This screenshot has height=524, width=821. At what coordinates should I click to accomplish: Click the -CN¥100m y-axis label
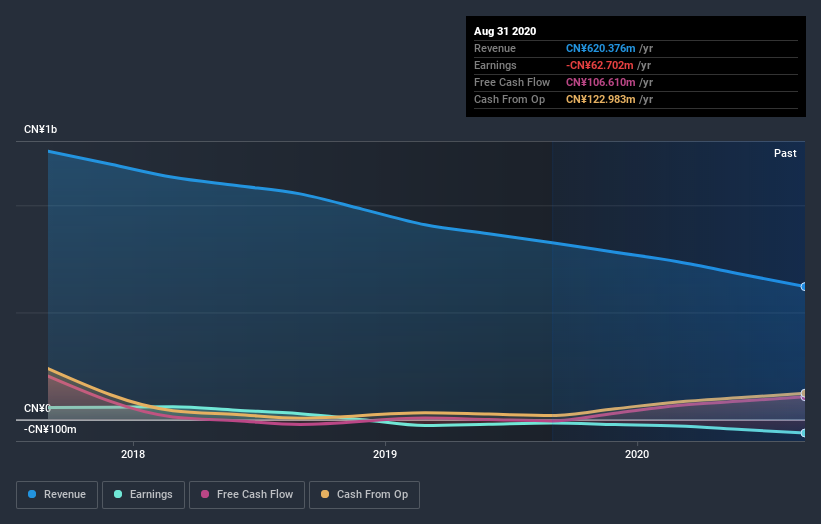coord(50,429)
